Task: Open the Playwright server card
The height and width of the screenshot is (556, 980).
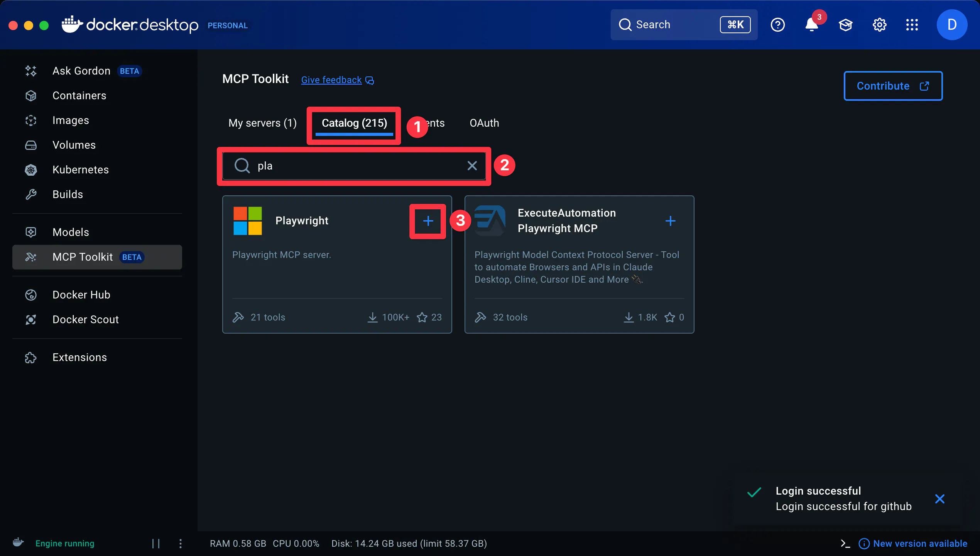Action: (x=337, y=264)
